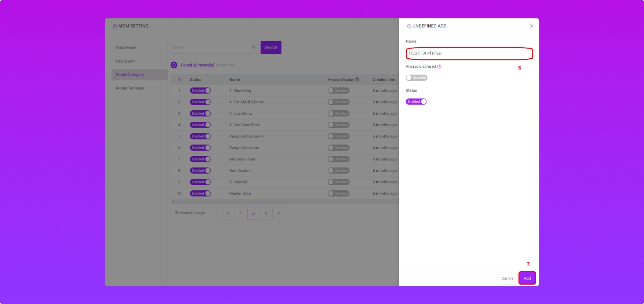Click the magnifier icon in search field

[254, 47]
